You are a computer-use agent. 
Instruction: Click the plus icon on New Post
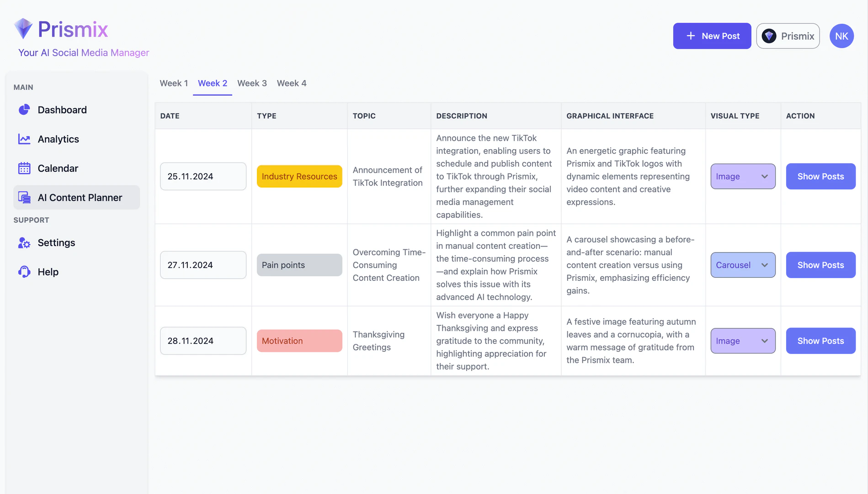coord(690,36)
